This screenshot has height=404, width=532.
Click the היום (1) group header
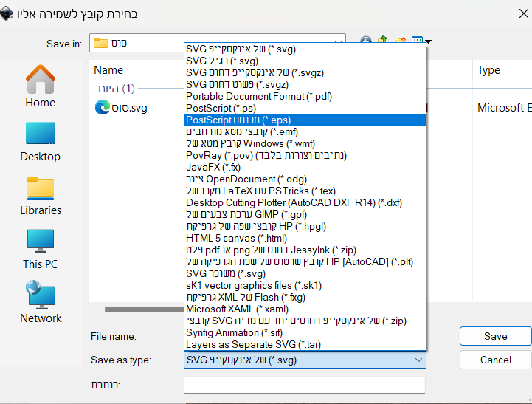tap(117, 89)
